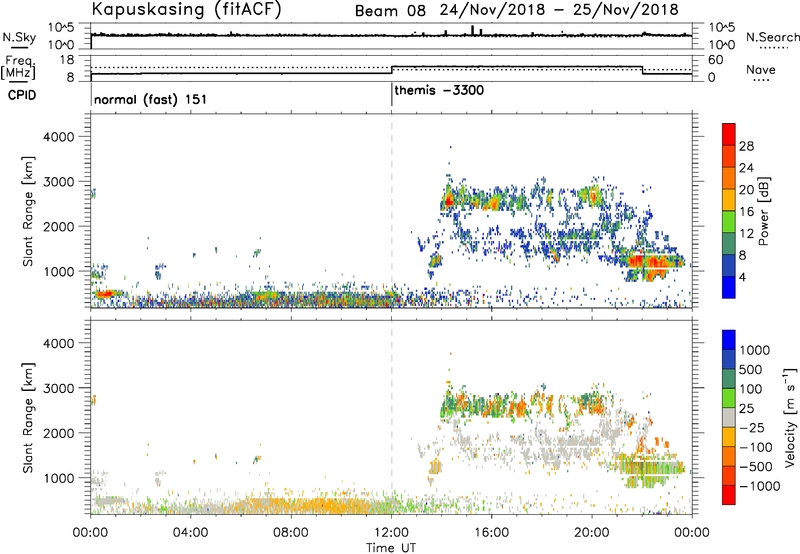Click the 12:00 time axis label
The width and height of the screenshot is (800, 554).
391,533
